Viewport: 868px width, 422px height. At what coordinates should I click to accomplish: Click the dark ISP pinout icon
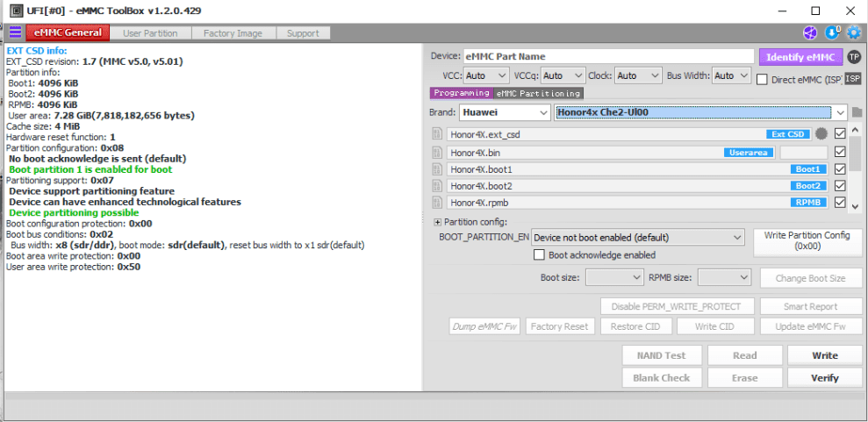point(853,79)
